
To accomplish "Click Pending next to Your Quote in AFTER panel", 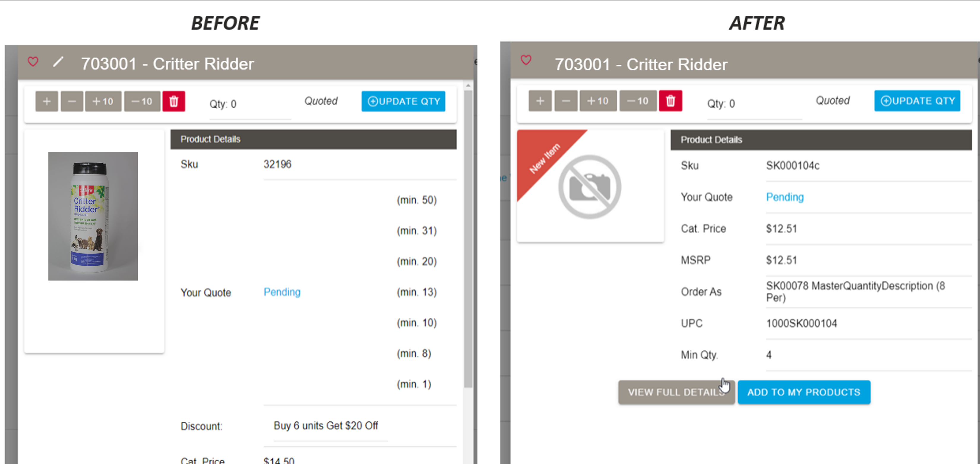I will pos(785,197).
